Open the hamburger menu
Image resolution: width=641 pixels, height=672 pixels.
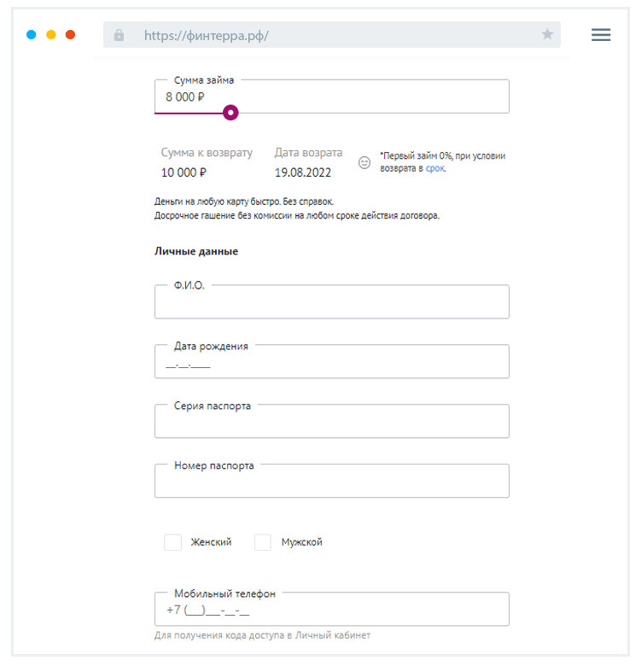[601, 35]
